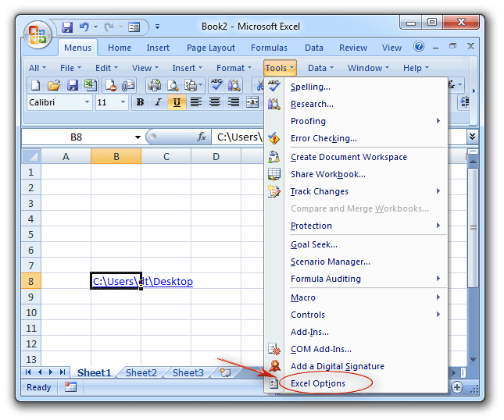504x420 pixels.
Task: Click the Name Box showing B8
Action: (76, 137)
